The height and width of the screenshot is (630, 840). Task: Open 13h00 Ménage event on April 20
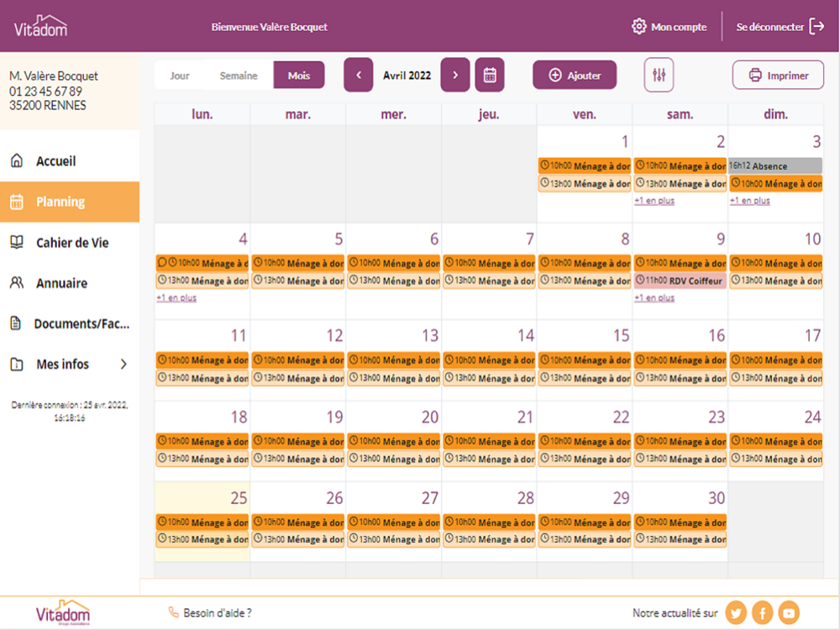click(393, 459)
